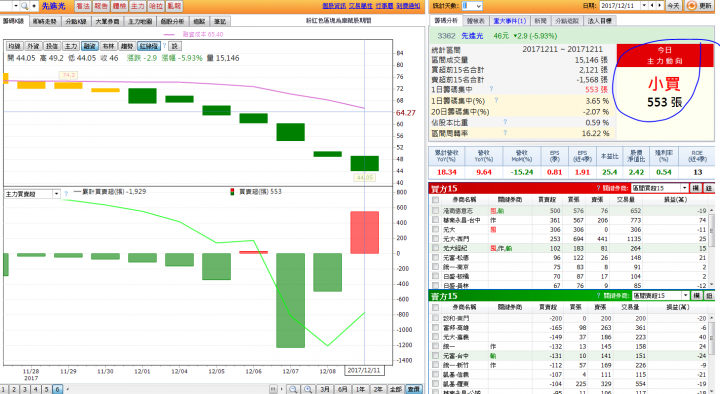Switch to 分點K線 tab

pos(76,21)
